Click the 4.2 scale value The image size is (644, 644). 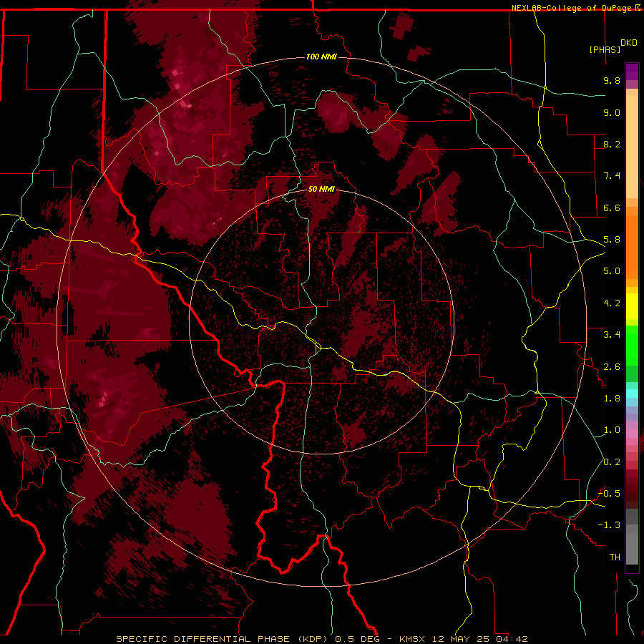click(612, 303)
